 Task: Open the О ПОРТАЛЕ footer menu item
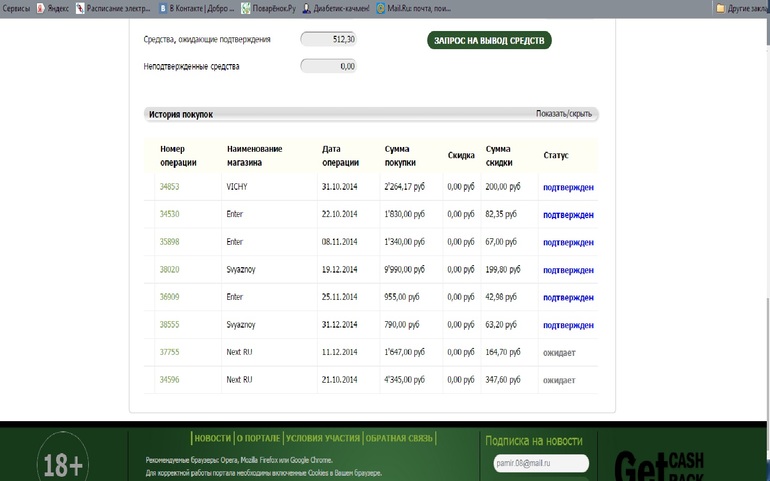[x=258, y=438]
